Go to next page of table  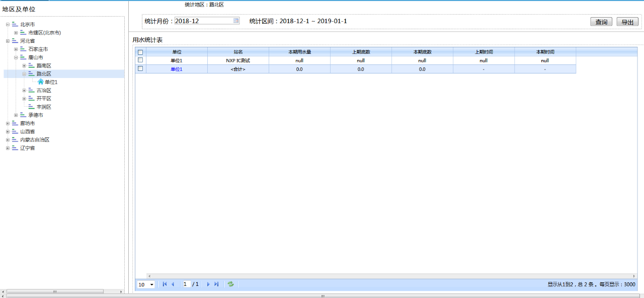coord(208,284)
